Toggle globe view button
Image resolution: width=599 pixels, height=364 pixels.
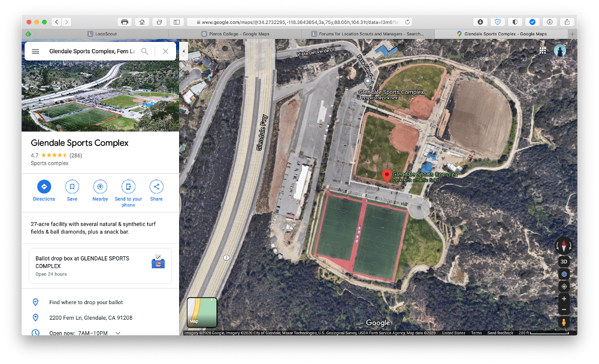(564, 274)
